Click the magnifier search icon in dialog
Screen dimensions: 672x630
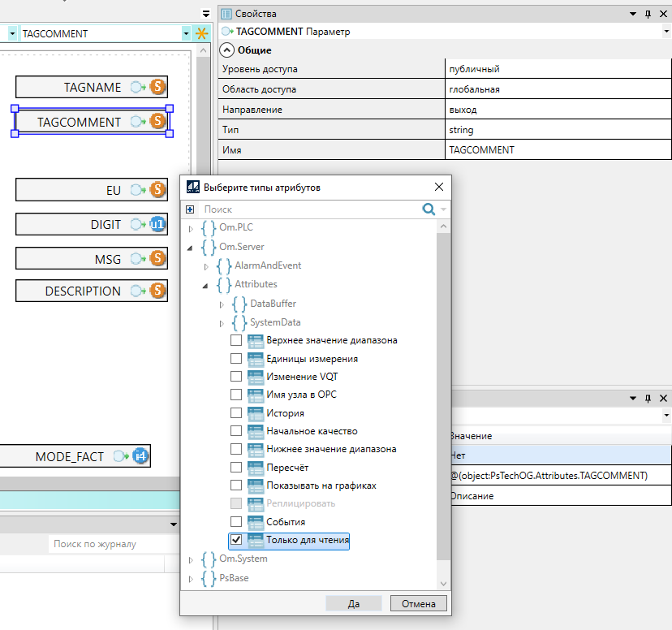tap(429, 209)
